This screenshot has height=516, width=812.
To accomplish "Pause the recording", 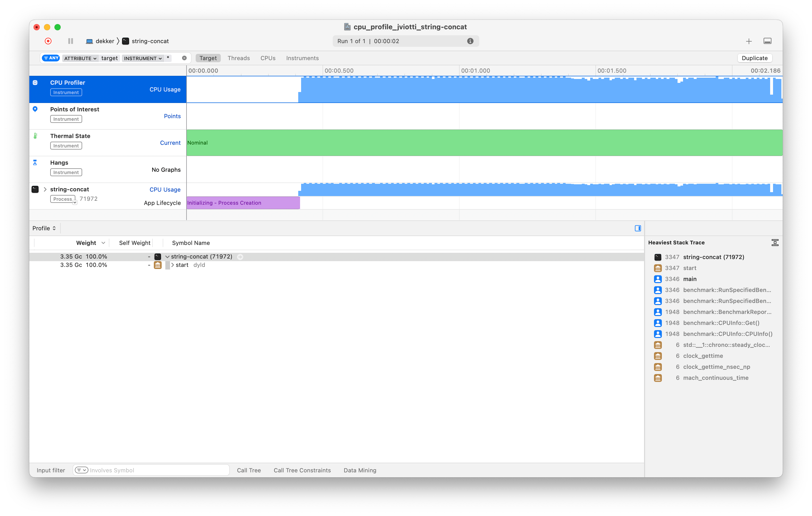I will click(70, 41).
